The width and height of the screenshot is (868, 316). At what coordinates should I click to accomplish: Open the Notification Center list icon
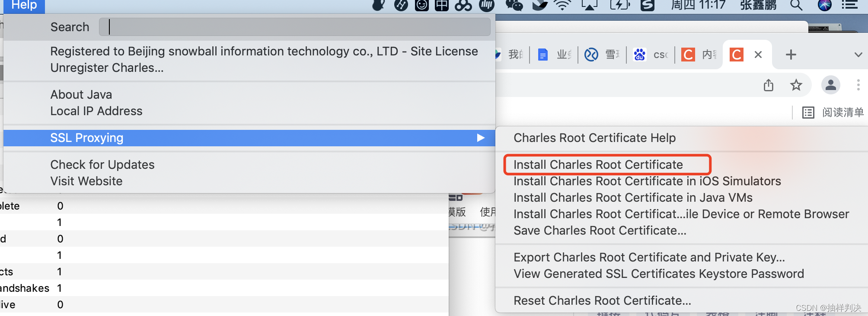point(849,5)
